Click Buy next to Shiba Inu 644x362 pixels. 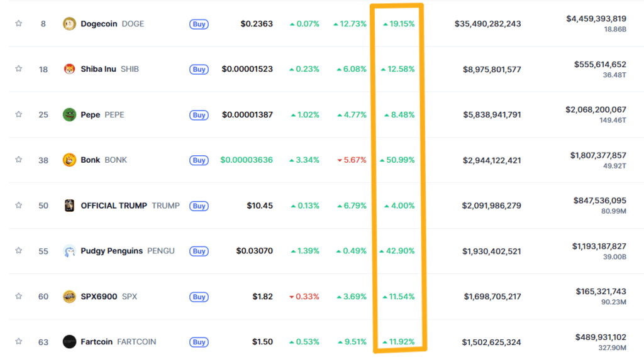tap(199, 69)
